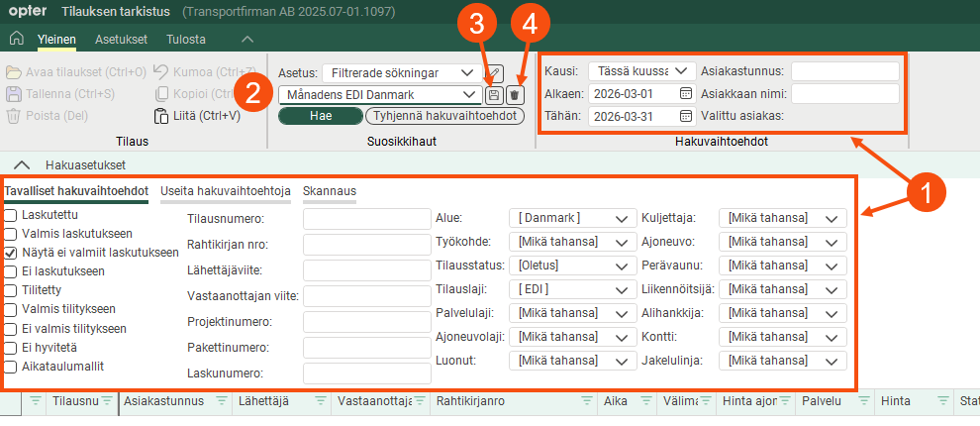
Task: Collapse the Hakuasetukset section
Action: click(22, 164)
